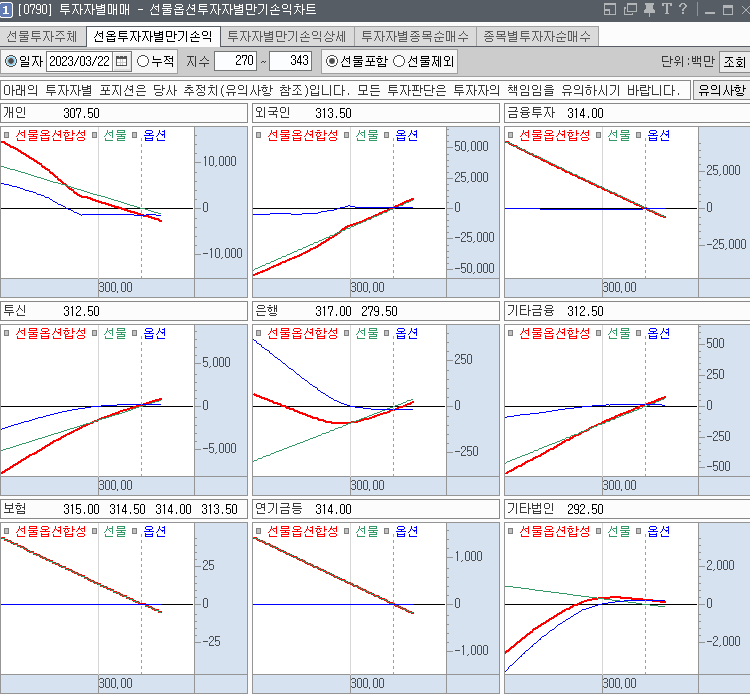Select the 일자 radio button
This screenshot has height=695, width=750.
coord(11,62)
